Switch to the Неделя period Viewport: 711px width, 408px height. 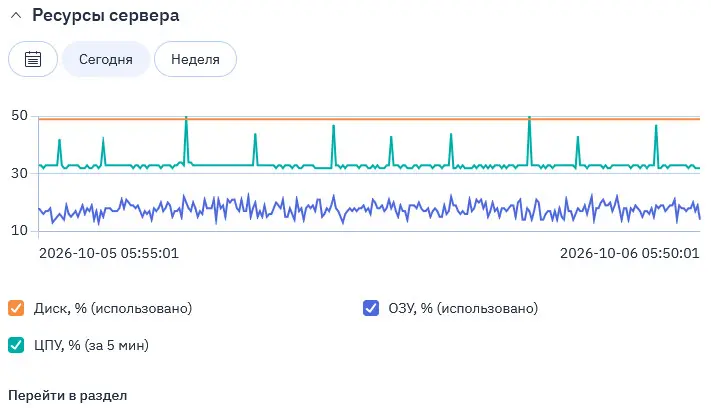195,59
